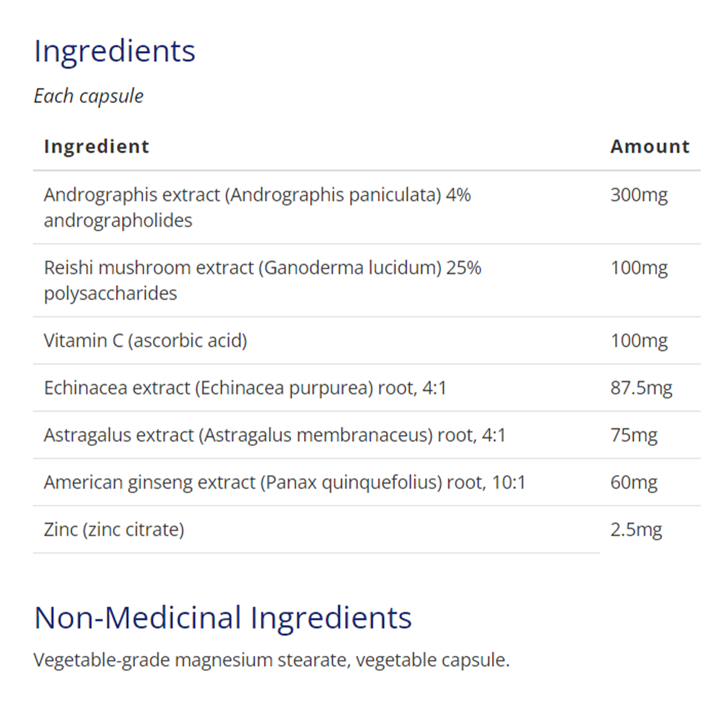Viewport: 728px width, 728px height.
Task: Select the Astragalus extract ingredient row
Action: (274, 435)
